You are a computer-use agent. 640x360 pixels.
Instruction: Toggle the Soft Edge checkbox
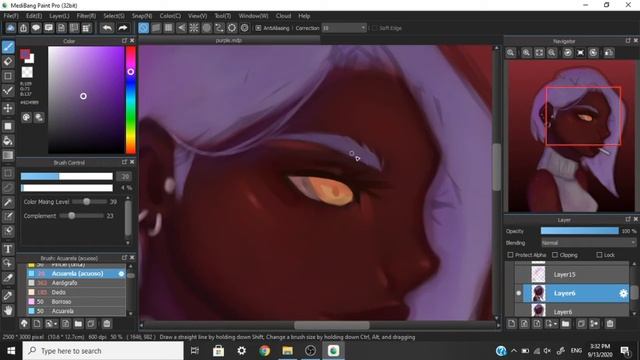(374, 28)
